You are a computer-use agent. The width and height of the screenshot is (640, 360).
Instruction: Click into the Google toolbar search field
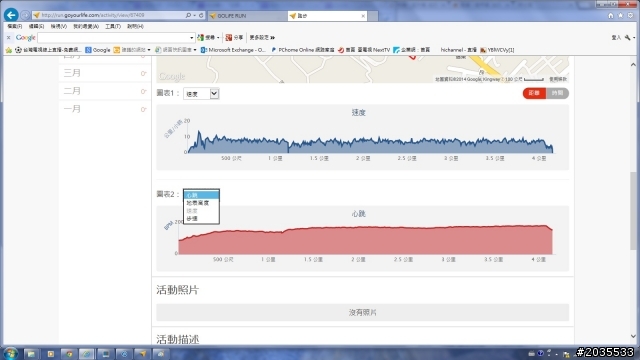pos(113,38)
